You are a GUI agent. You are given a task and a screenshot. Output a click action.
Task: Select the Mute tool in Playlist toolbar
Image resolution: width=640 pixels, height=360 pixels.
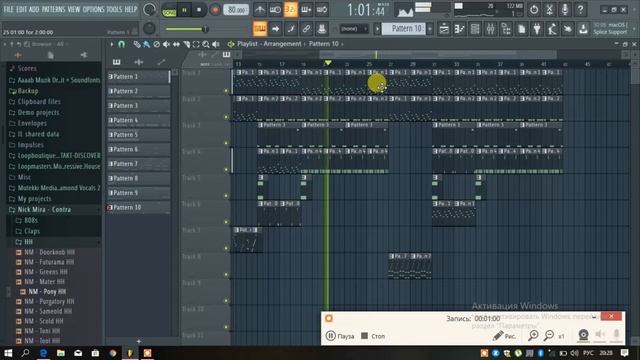coord(166,44)
